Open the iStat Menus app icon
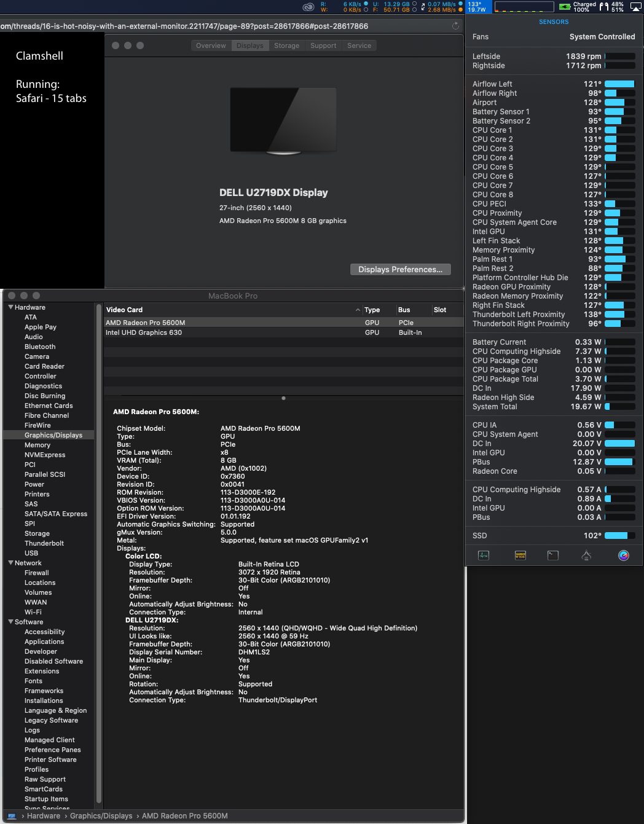Viewport: 644px width, 824px height. coord(624,555)
